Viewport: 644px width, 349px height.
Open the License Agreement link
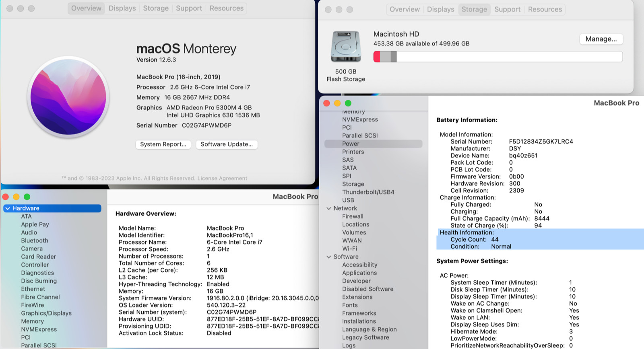(x=222, y=178)
